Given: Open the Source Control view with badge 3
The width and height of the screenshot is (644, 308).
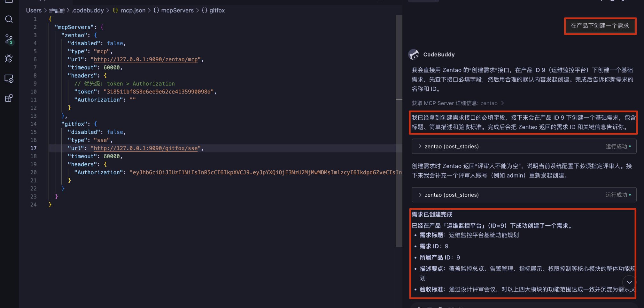Looking at the screenshot, I should tap(9, 39).
